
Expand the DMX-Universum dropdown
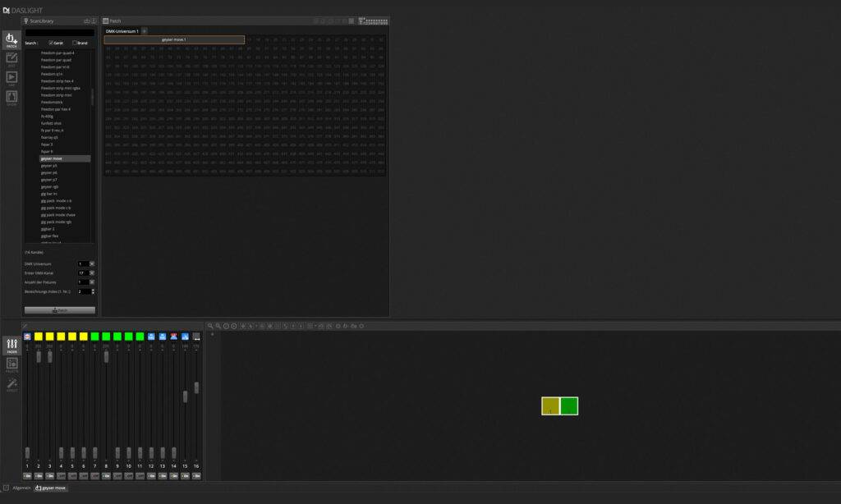click(92, 263)
